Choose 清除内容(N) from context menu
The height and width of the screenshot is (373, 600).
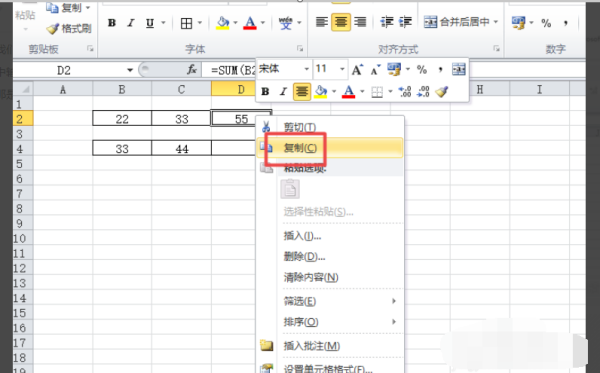tap(330, 277)
